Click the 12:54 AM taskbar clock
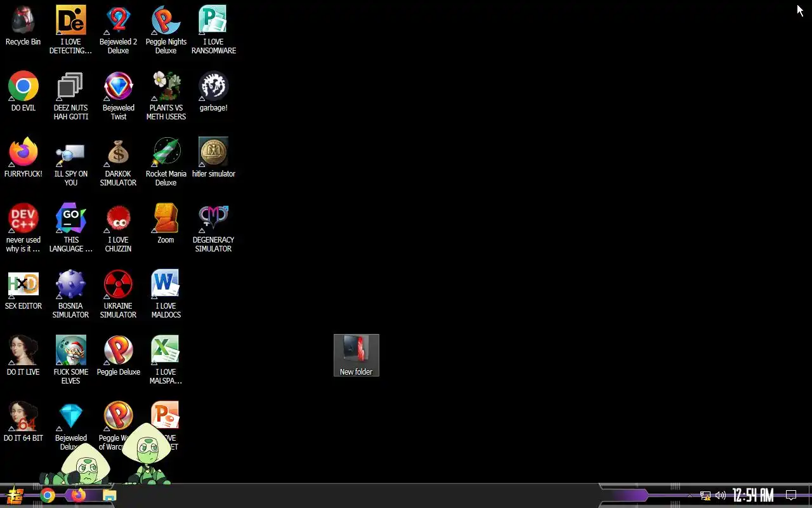This screenshot has height=508, width=812. [x=753, y=496]
